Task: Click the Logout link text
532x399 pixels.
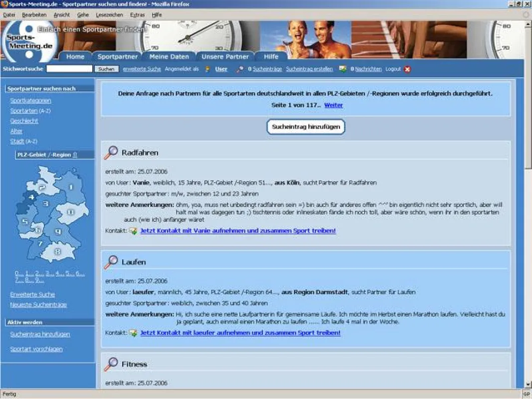Action: [x=393, y=69]
